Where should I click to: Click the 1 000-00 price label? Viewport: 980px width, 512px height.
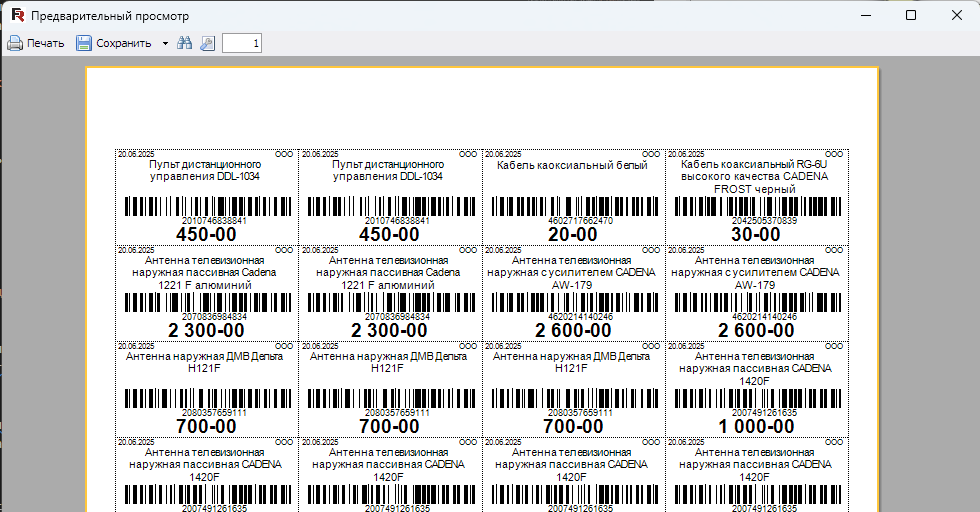[756, 427]
